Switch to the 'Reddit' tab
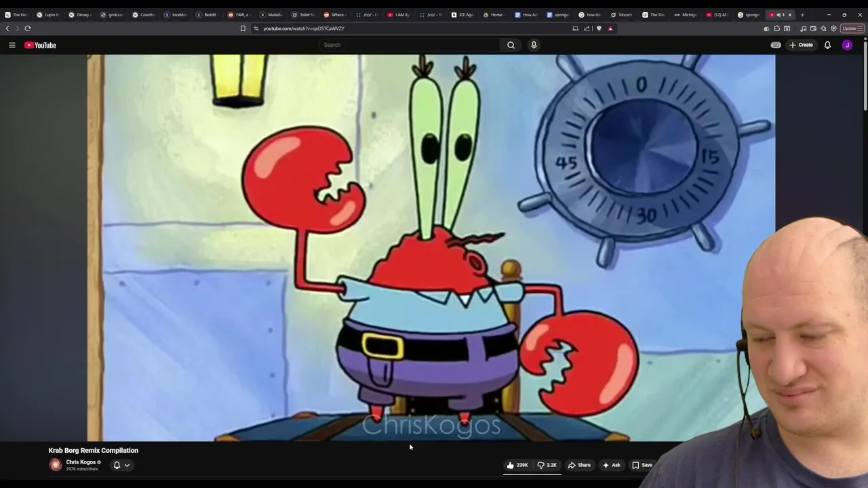The image size is (868, 488). coord(207,15)
